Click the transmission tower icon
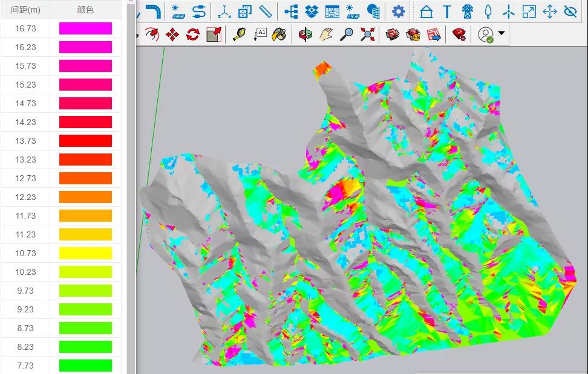588x374 pixels. (467, 11)
